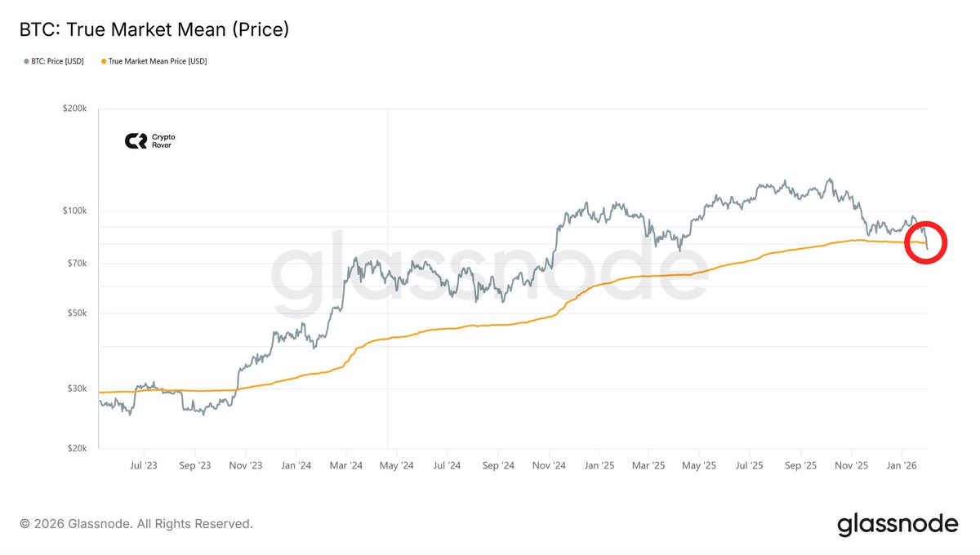Select the Sep '25 x-axis label
Viewport: 980px width, 555px height.
pos(800,465)
